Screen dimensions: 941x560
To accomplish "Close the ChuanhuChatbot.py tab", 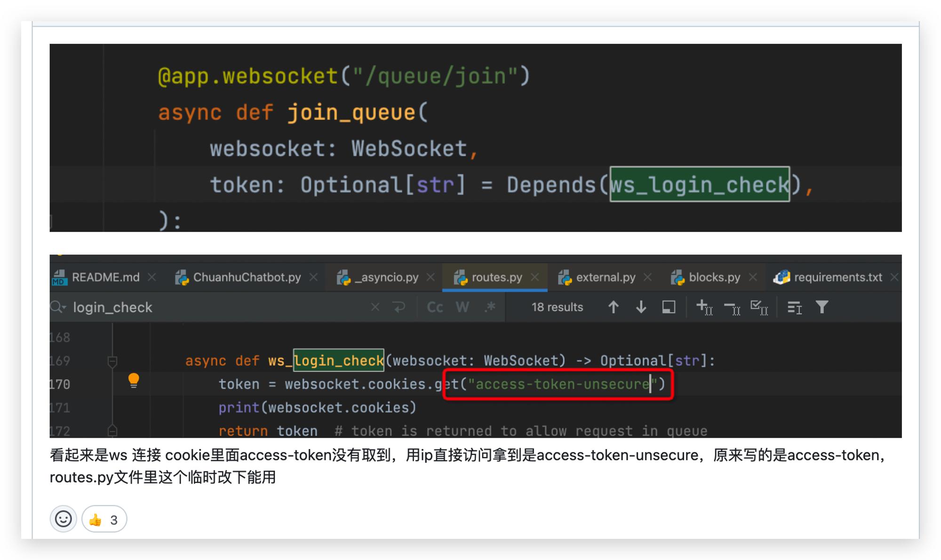I will point(313,277).
